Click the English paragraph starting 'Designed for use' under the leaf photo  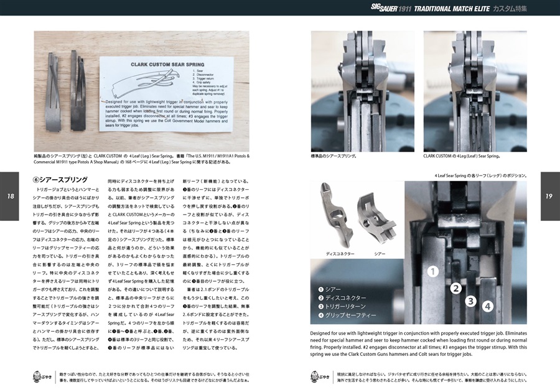point(419,343)
